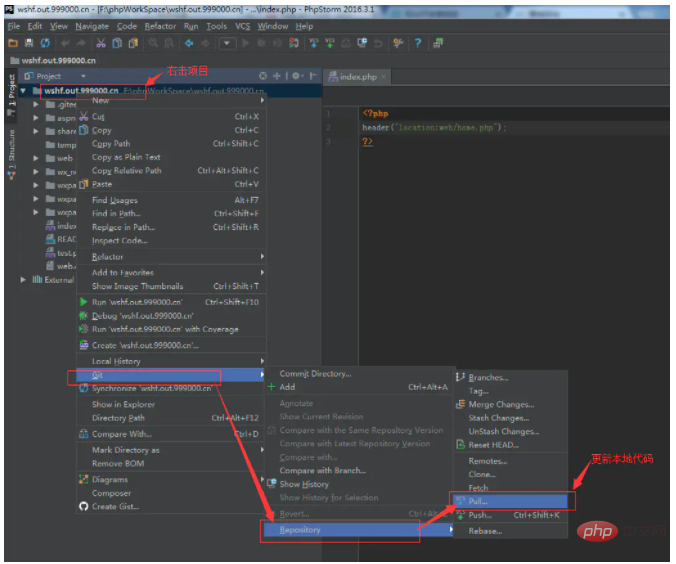Click the Save All toolbar icon
Viewport: 676px width, 564px height.
[29, 43]
